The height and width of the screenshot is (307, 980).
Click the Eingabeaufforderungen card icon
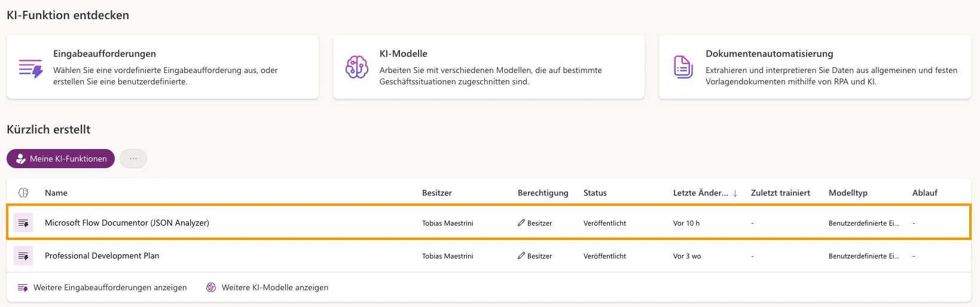coord(30,68)
